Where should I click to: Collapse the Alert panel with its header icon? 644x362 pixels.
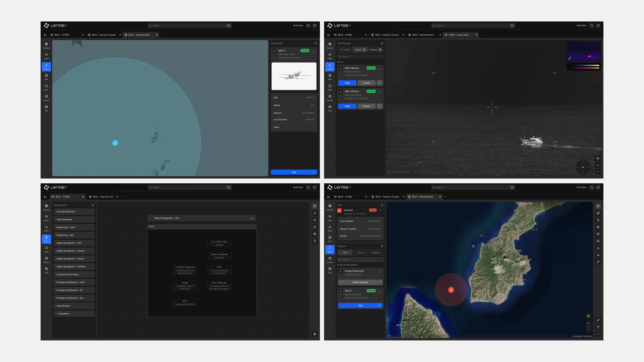tap(382, 205)
